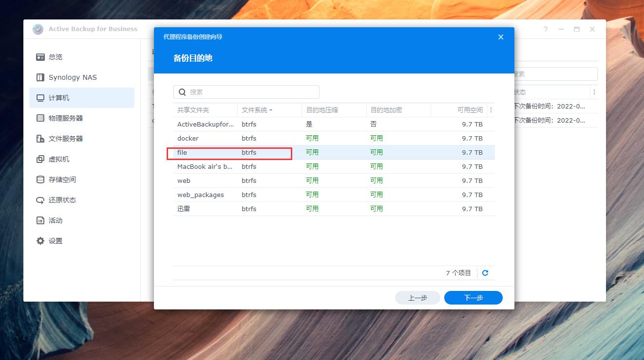Switch to Synology NAS section
Screen dimensions: 644x360
click(82, 77)
